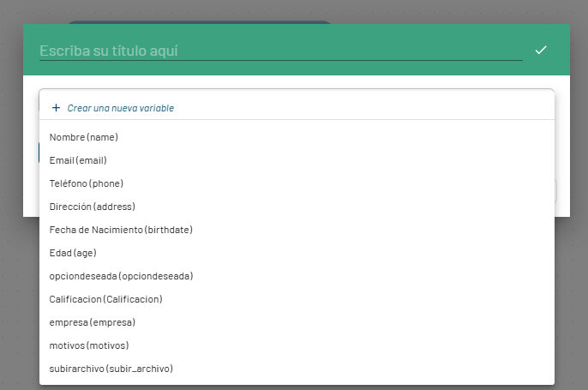The width and height of the screenshot is (588, 390).
Task: Click the 'Escriba su título aquí' title field
Action: coord(279,51)
